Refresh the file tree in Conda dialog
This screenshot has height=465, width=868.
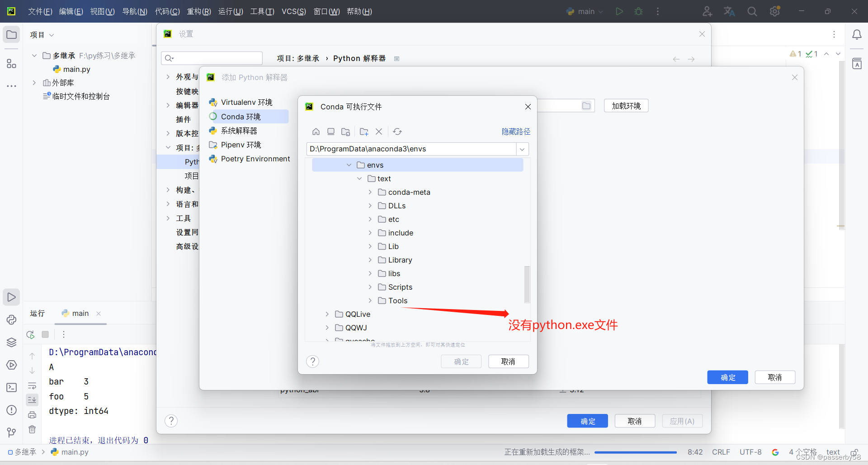[397, 132]
